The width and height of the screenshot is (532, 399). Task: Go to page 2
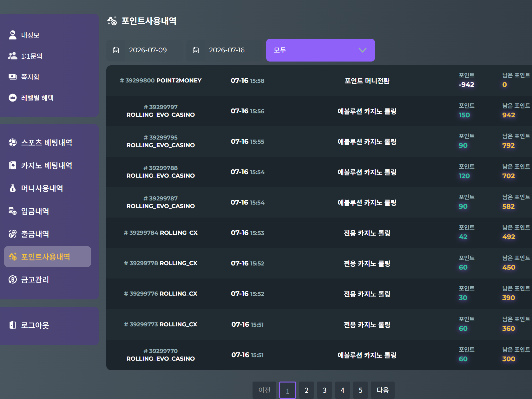coord(306,390)
